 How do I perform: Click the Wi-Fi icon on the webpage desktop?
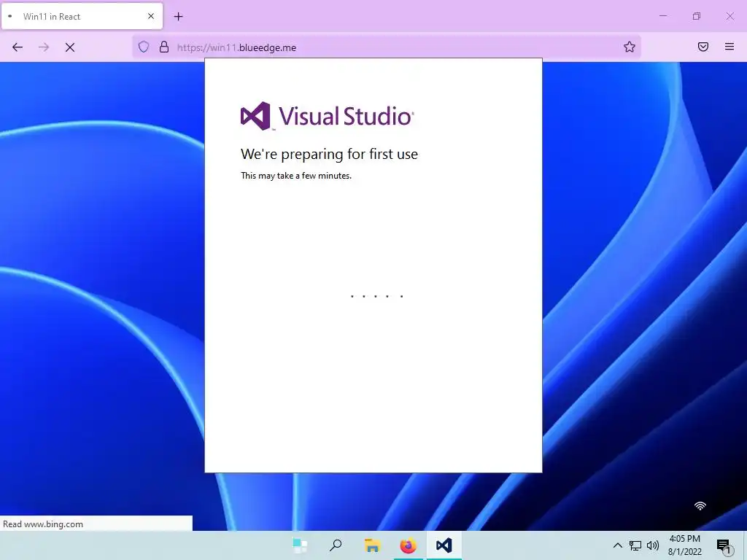click(x=700, y=506)
